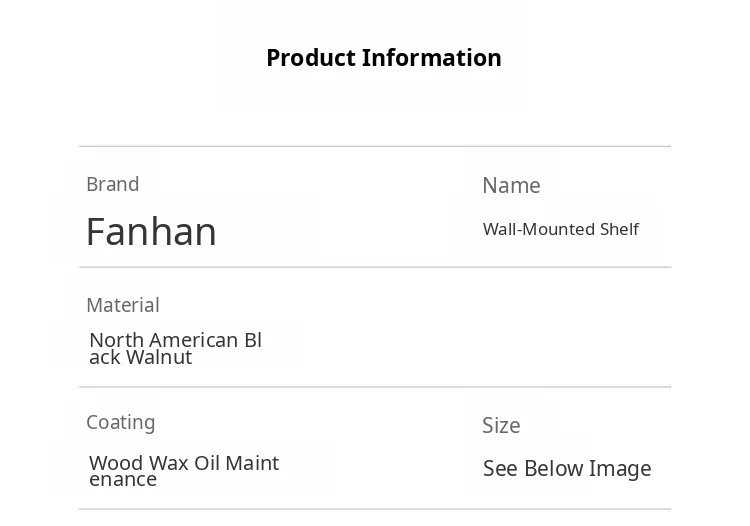Click the word Image in the size value
The image size is (750, 526).
point(620,469)
